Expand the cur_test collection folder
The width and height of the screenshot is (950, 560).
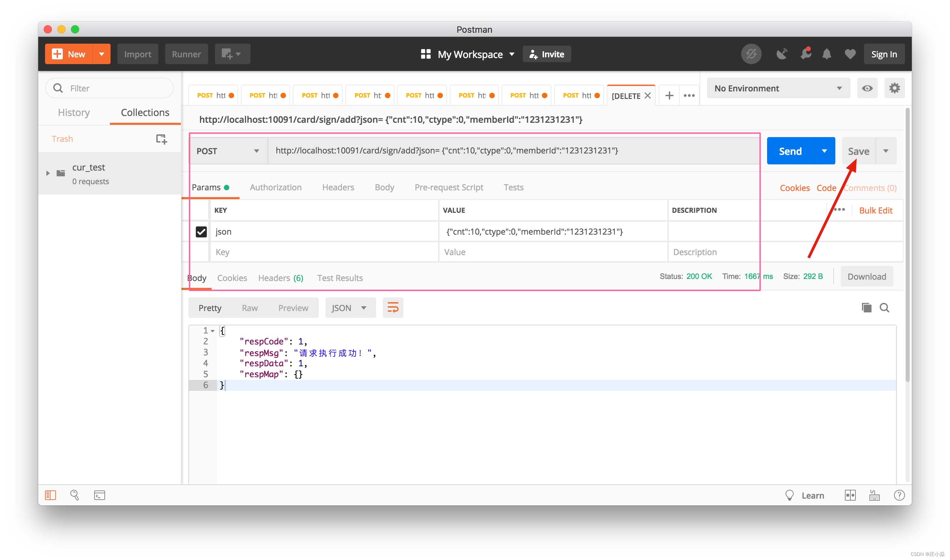pyautogui.click(x=48, y=173)
